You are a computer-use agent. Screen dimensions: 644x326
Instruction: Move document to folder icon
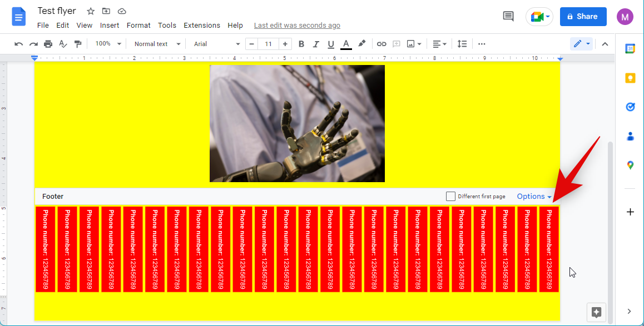tap(106, 11)
